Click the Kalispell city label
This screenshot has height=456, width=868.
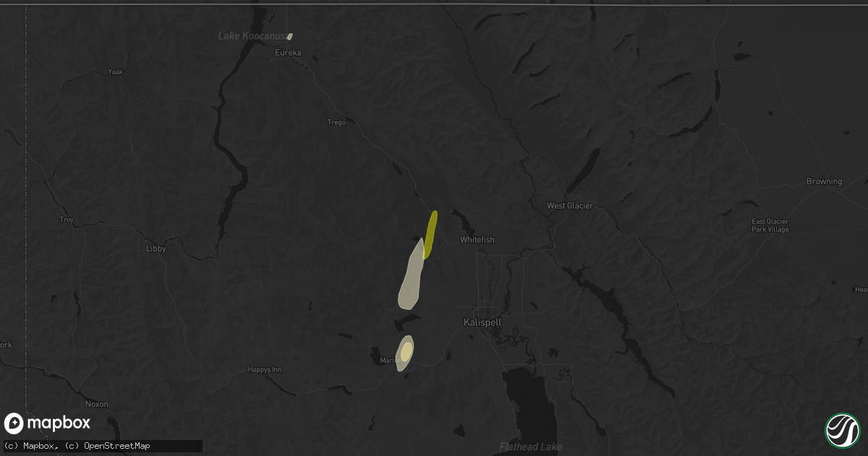(483, 321)
